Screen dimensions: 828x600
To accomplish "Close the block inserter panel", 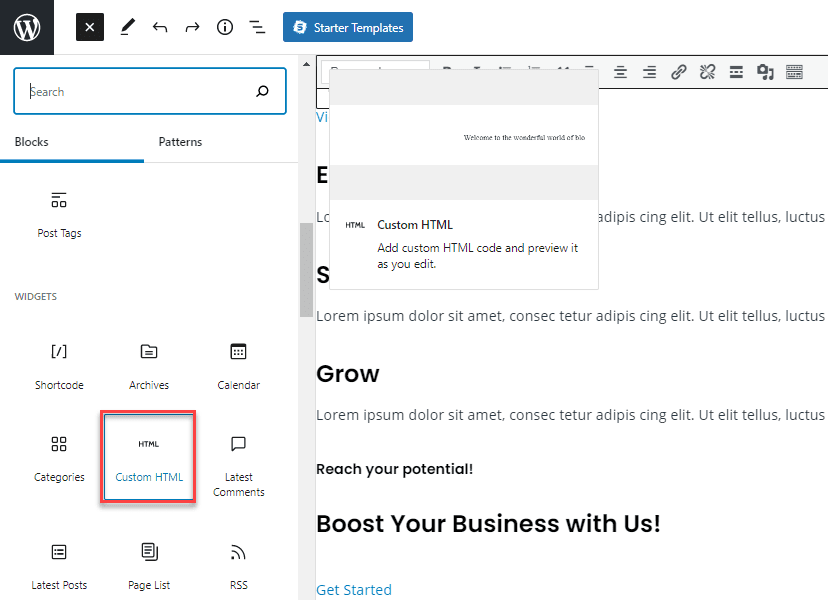I will (x=90, y=27).
